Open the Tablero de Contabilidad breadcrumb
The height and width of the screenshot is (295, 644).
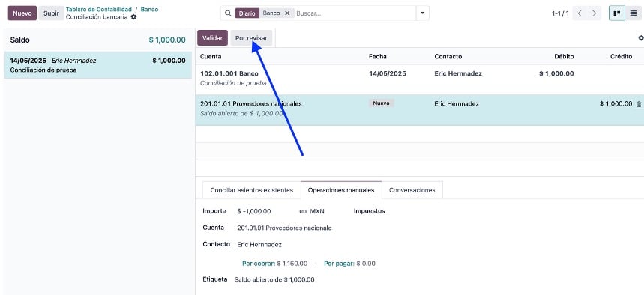click(99, 9)
